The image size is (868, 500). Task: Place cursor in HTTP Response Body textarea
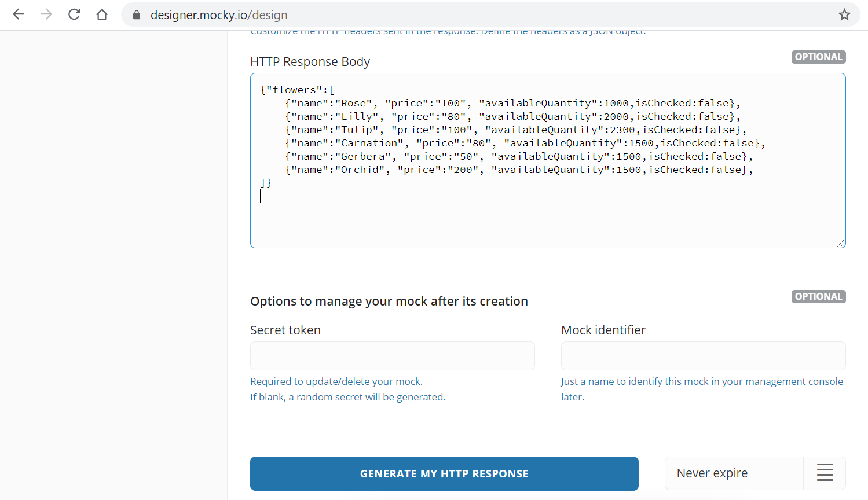(547, 220)
